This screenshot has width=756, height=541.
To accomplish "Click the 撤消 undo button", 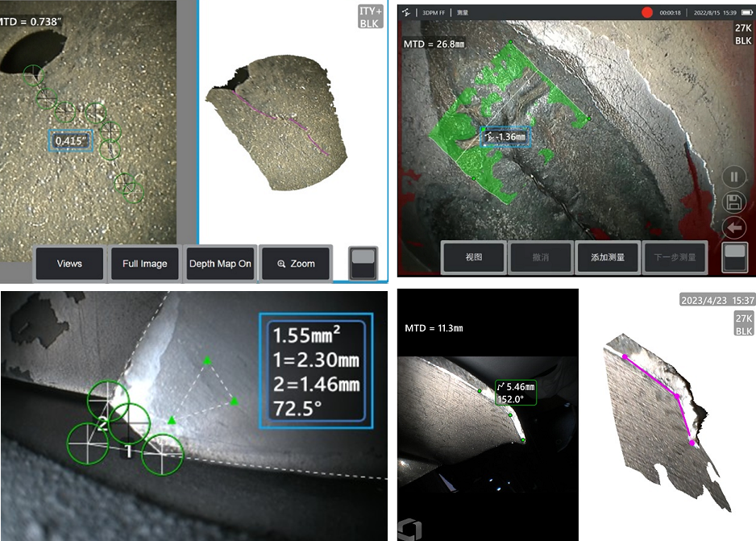I will (540, 257).
